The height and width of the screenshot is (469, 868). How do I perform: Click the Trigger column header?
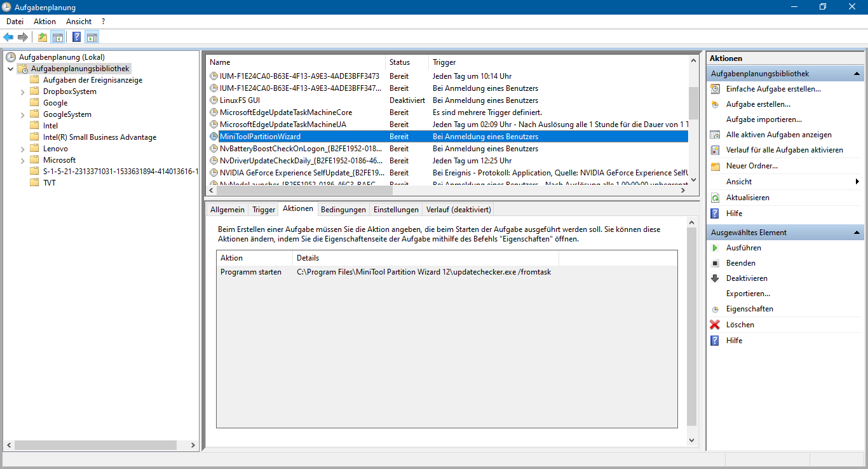coord(558,62)
